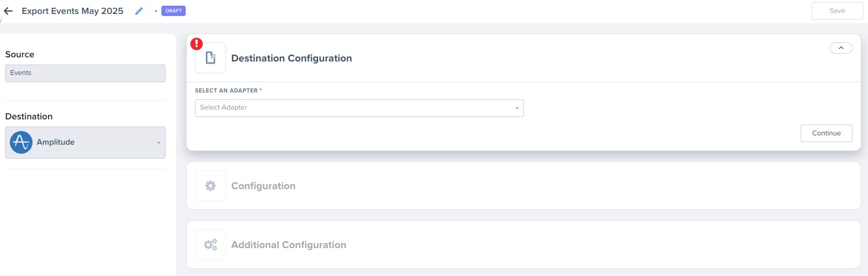Viewport: 868px width, 276px height.
Task: Click the red error alert badge
Action: (197, 44)
